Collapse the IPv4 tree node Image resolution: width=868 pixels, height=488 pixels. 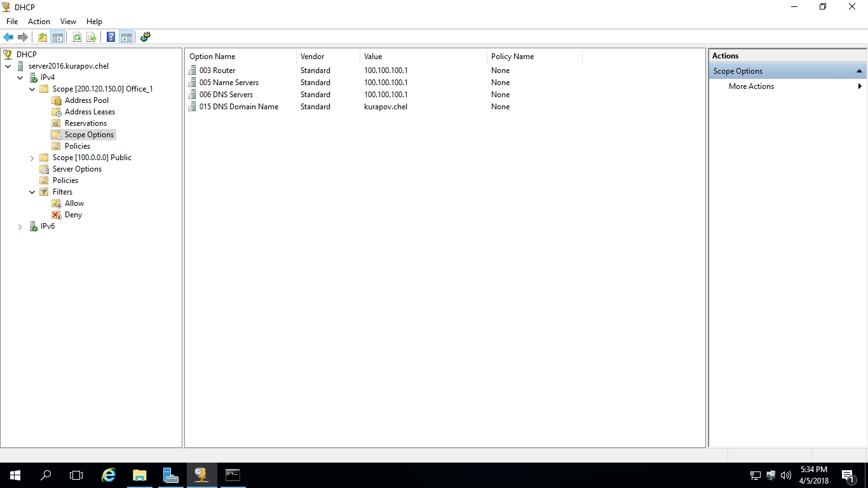pyautogui.click(x=20, y=78)
